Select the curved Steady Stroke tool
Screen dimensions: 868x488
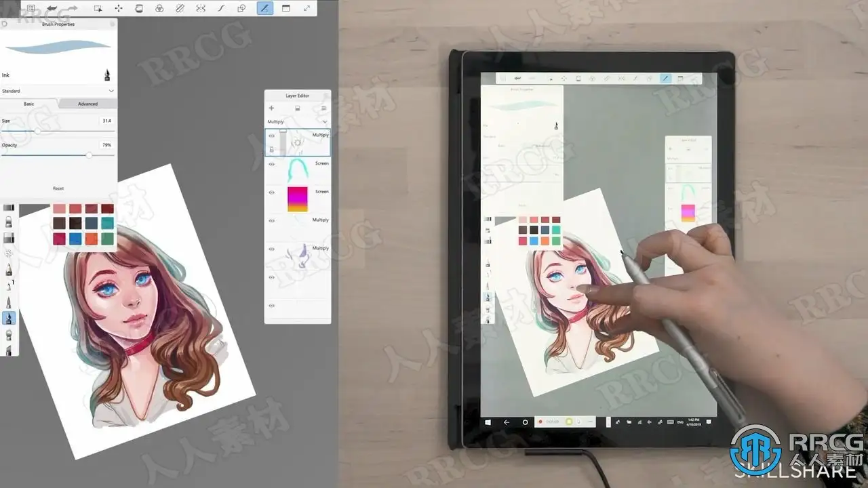point(221,8)
